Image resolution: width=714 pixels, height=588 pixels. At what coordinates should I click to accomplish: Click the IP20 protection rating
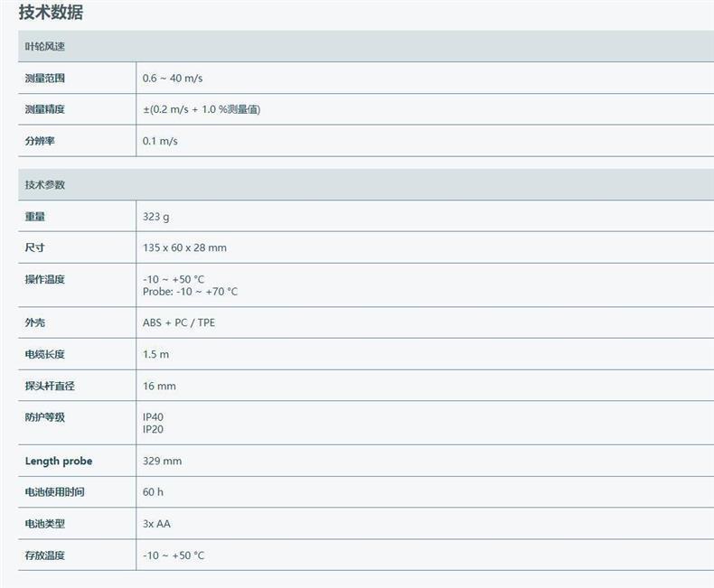[x=153, y=429]
